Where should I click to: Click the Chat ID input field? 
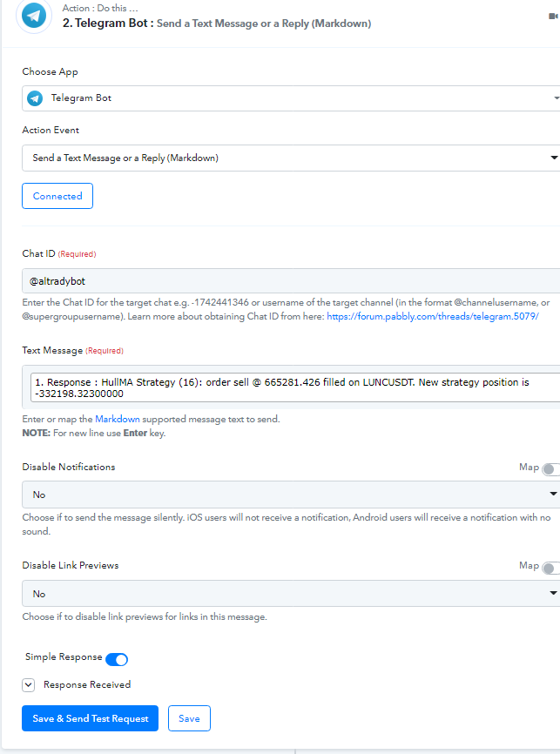(291, 281)
